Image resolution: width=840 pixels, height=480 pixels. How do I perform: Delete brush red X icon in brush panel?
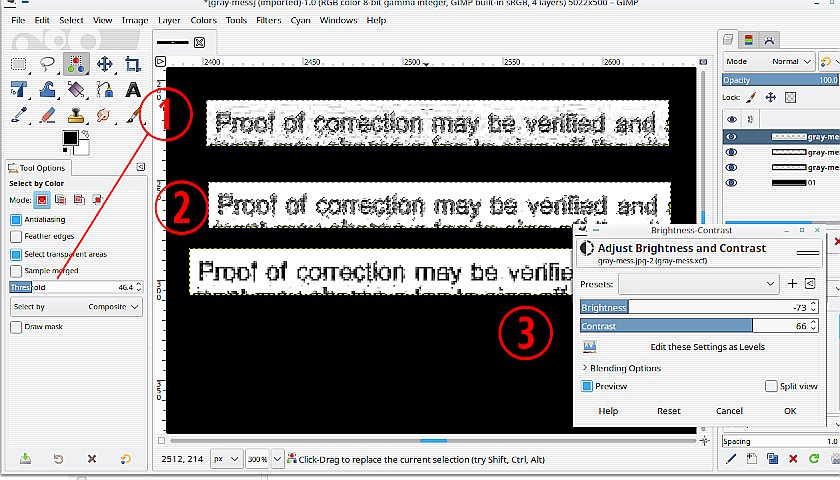[x=793, y=459]
